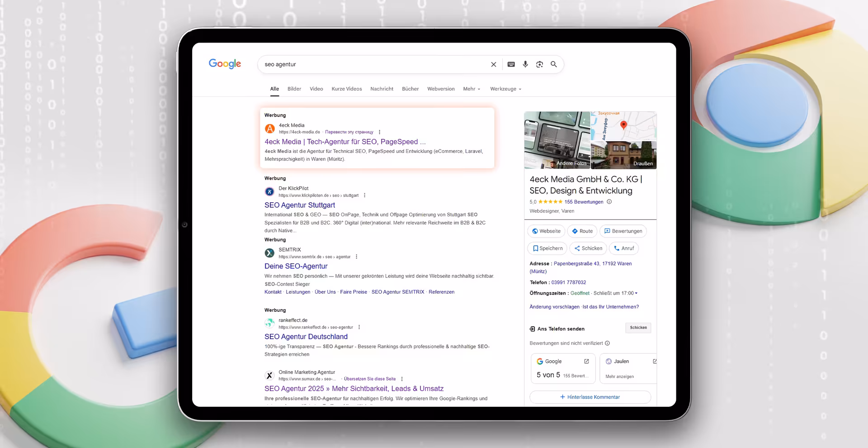The image size is (868, 448).
Task: Click the Route option in the business panel
Action: coord(582,231)
